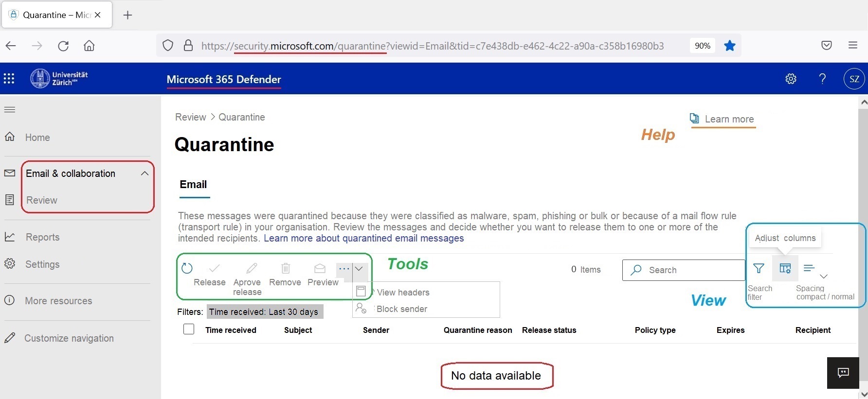Open the Search filter funnel icon
This screenshot has width=868, height=399.
point(759,268)
